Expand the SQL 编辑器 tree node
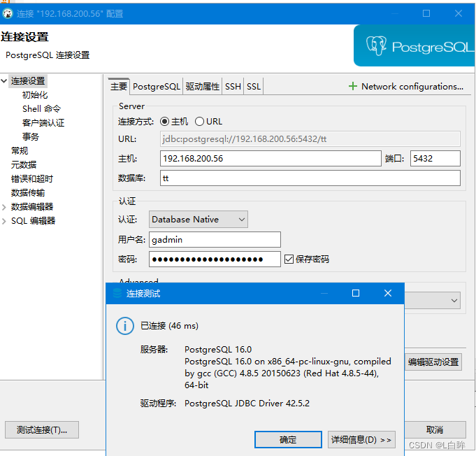This screenshot has width=476, height=456. click(4, 221)
